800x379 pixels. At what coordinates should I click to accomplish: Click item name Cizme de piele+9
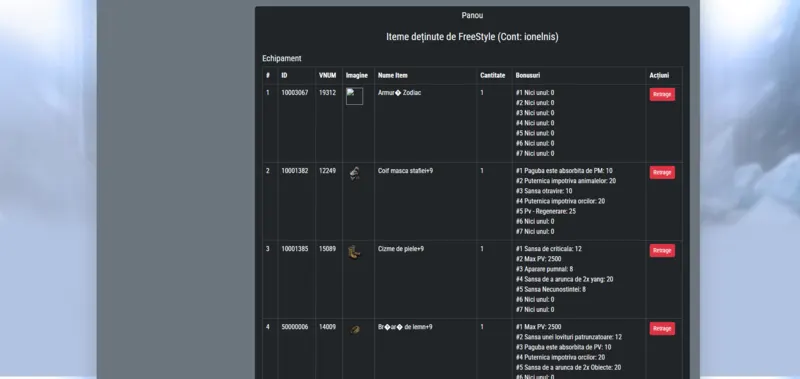(401, 249)
